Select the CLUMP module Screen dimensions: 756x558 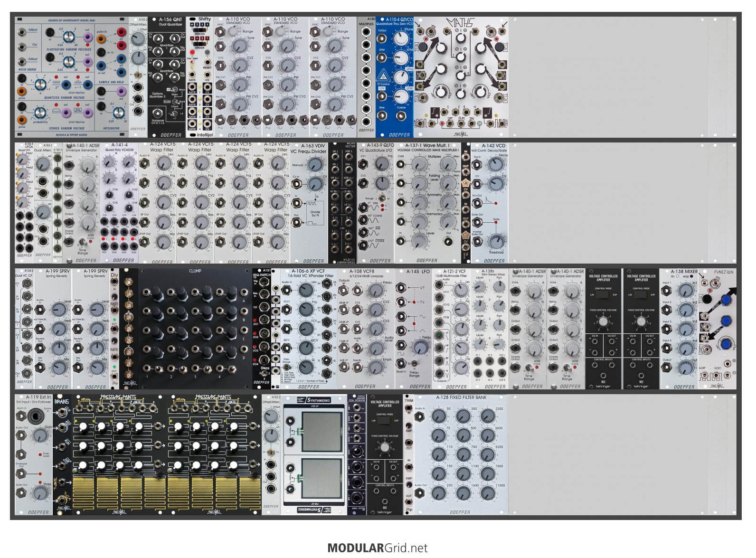pyautogui.click(x=195, y=329)
